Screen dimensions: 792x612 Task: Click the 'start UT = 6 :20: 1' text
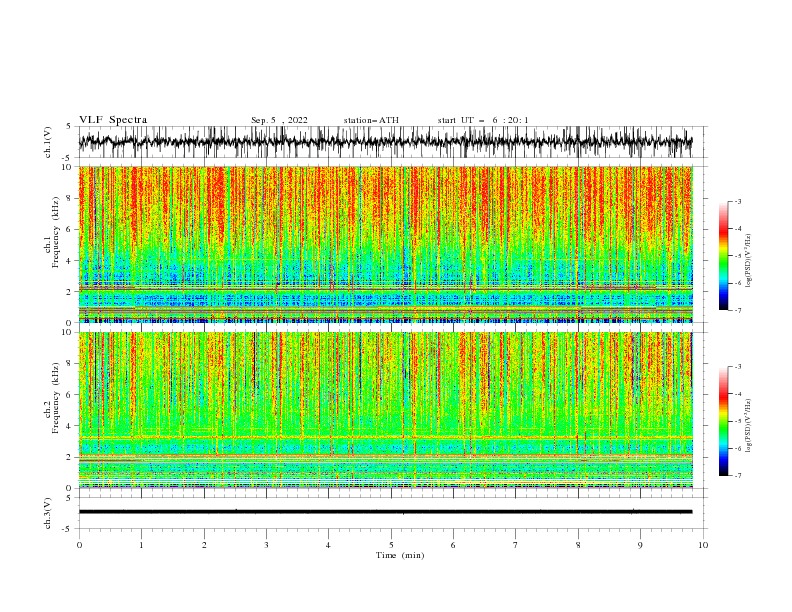click(483, 120)
